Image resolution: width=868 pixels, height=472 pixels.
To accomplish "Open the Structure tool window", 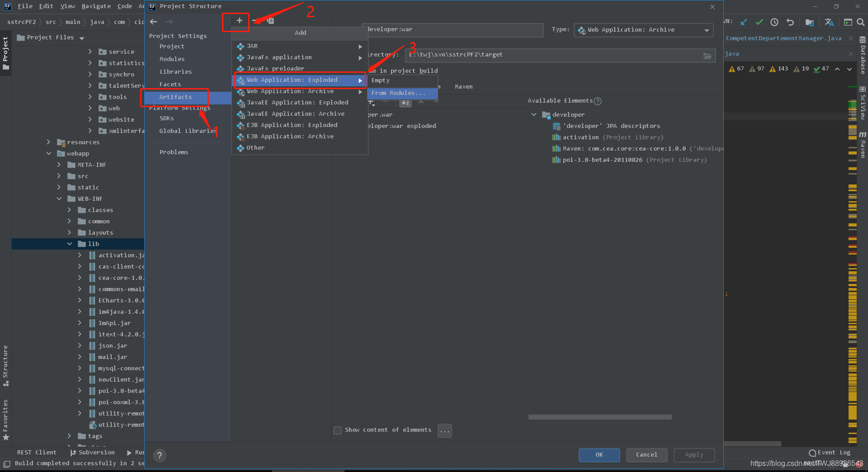I will click(5, 365).
